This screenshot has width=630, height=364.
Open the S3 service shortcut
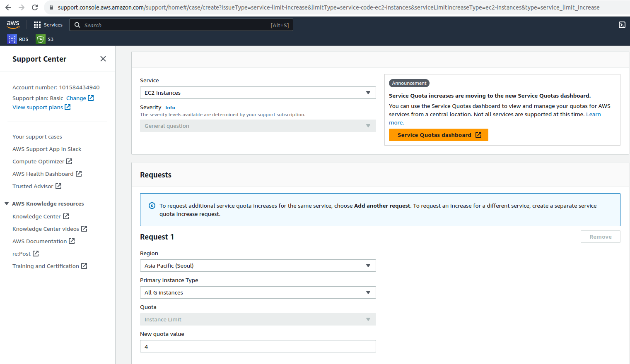(x=45, y=39)
